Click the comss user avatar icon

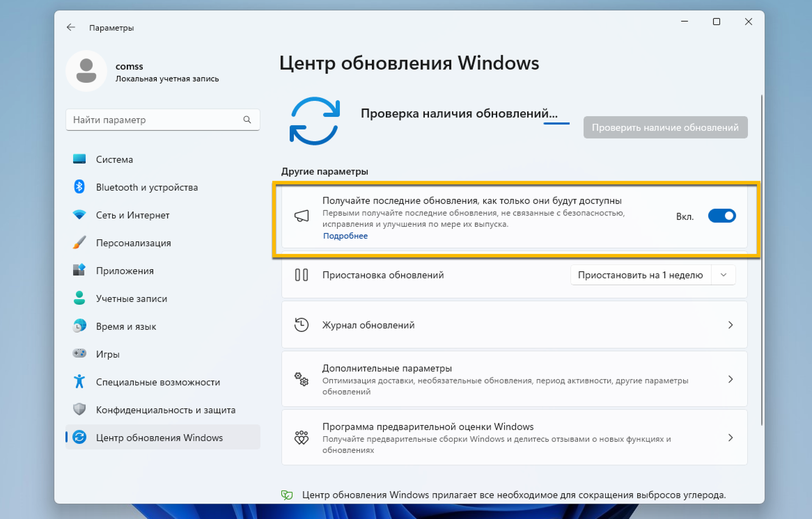pyautogui.click(x=86, y=71)
